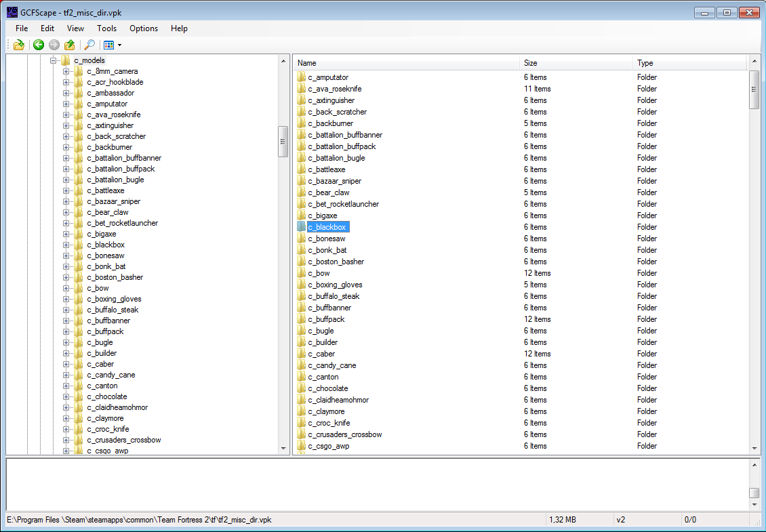766x532 pixels.
Task: Click c_boxing_gloves folder icon in file list
Action: click(x=301, y=285)
